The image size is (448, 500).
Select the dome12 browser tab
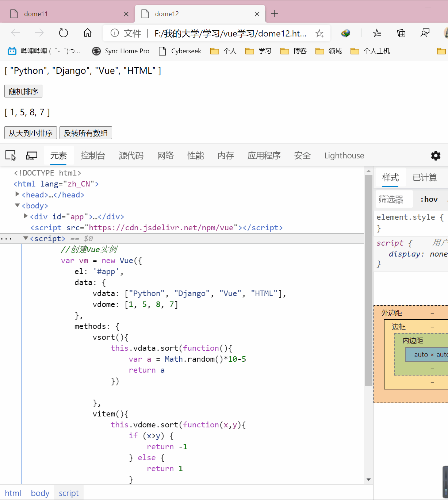[199, 14]
